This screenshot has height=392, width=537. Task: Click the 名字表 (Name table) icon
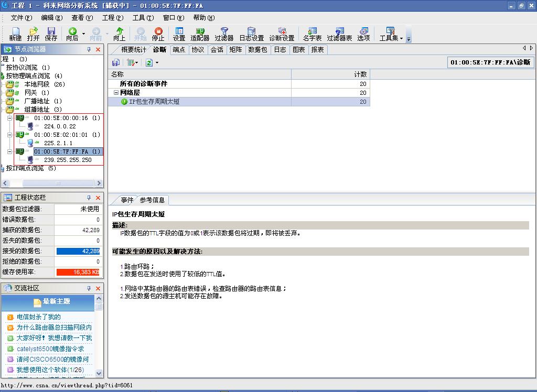(312, 34)
